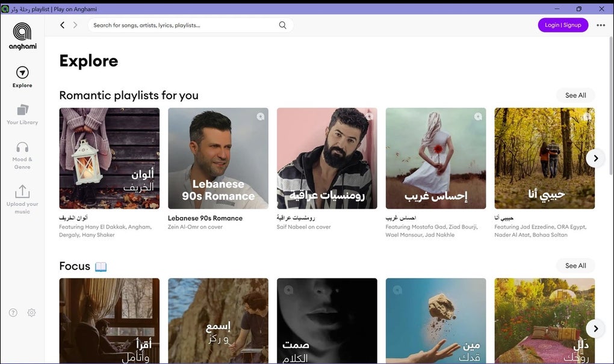Click the help question mark icon

pos(13,312)
